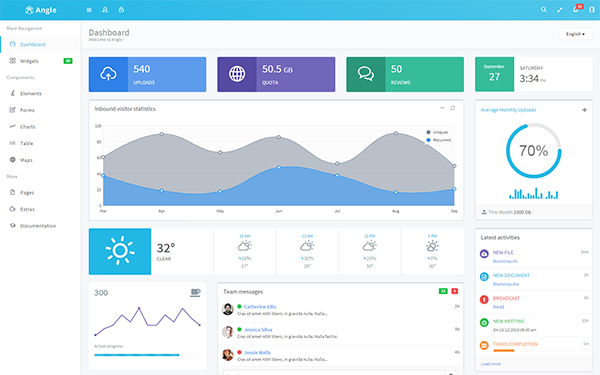Click Catherine Ellis avatar
600x375 pixels.
(228, 309)
